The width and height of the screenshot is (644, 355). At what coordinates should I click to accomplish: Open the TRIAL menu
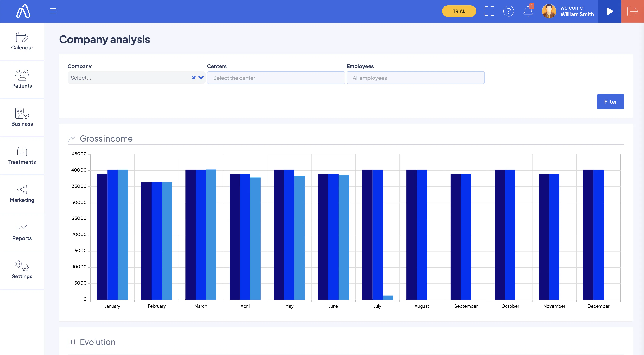(459, 11)
